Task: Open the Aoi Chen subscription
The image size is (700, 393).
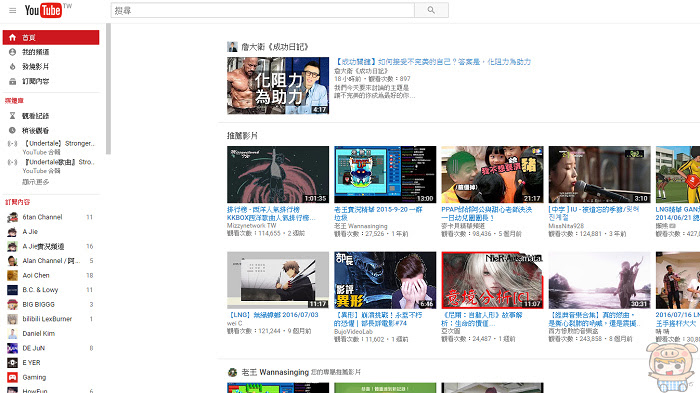Action: [50, 276]
